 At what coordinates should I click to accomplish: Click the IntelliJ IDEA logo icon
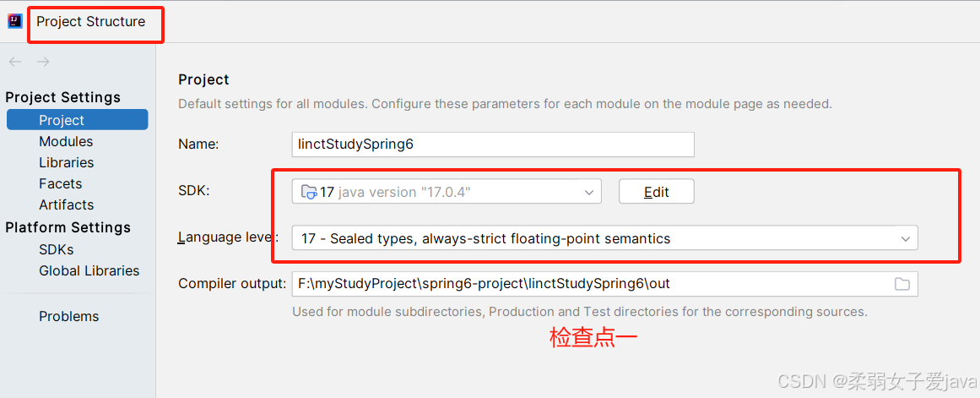(x=14, y=21)
